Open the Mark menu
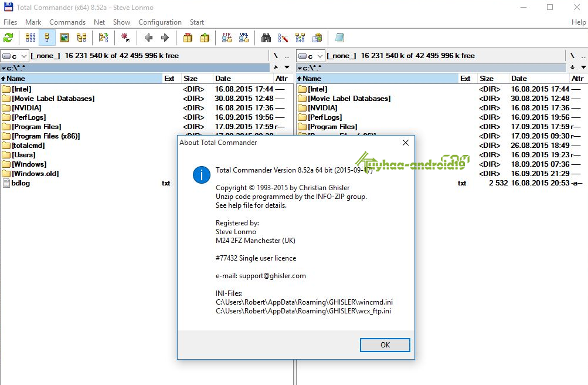The width and height of the screenshot is (588, 385). [x=33, y=22]
